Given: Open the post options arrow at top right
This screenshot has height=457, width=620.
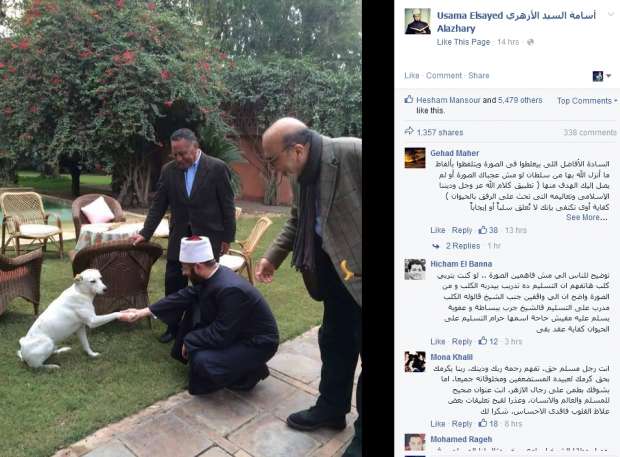Looking at the screenshot, I should pyautogui.click(x=611, y=13).
